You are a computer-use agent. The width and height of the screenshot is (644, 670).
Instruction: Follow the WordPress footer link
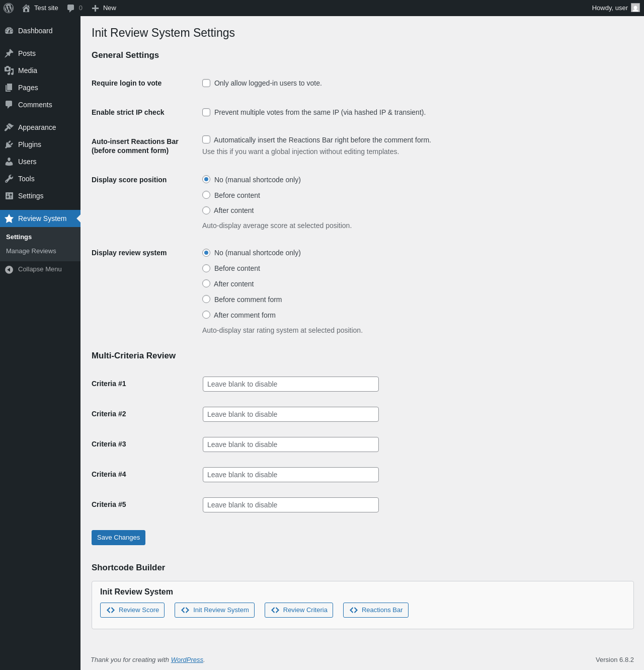click(x=187, y=660)
